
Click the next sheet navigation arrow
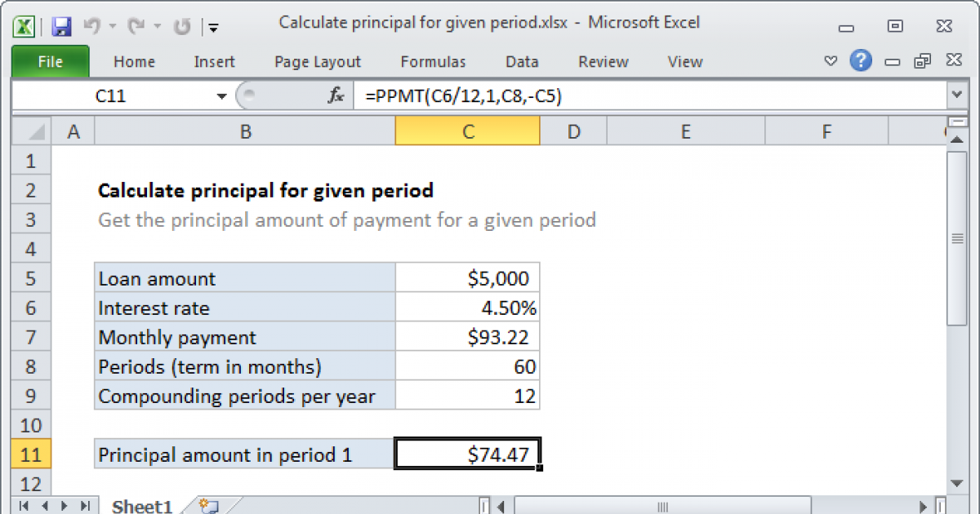(64, 506)
